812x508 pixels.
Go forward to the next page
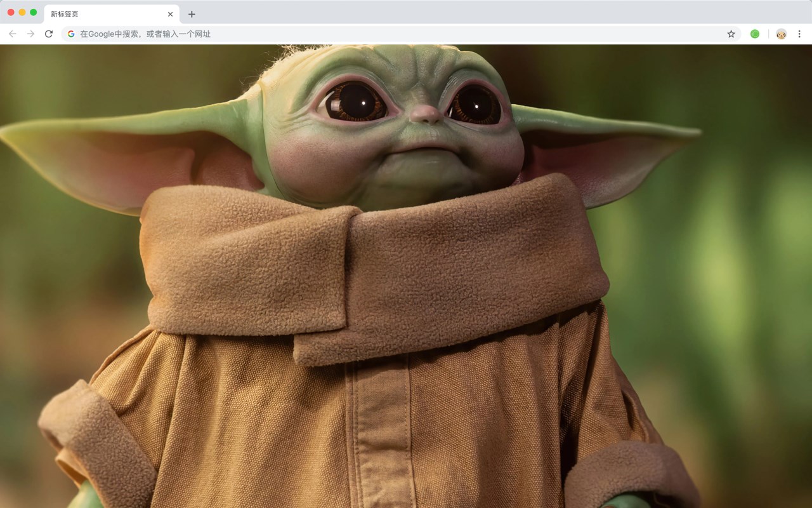(30, 34)
